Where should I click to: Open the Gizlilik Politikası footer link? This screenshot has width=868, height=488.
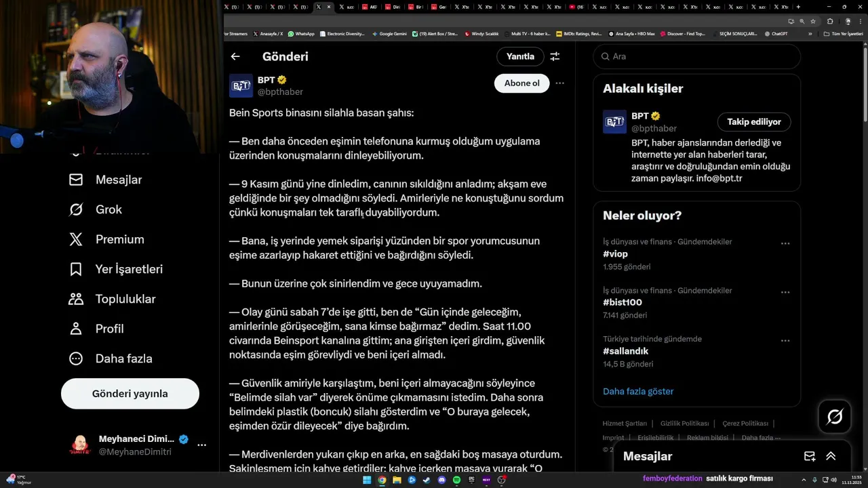pos(684,424)
